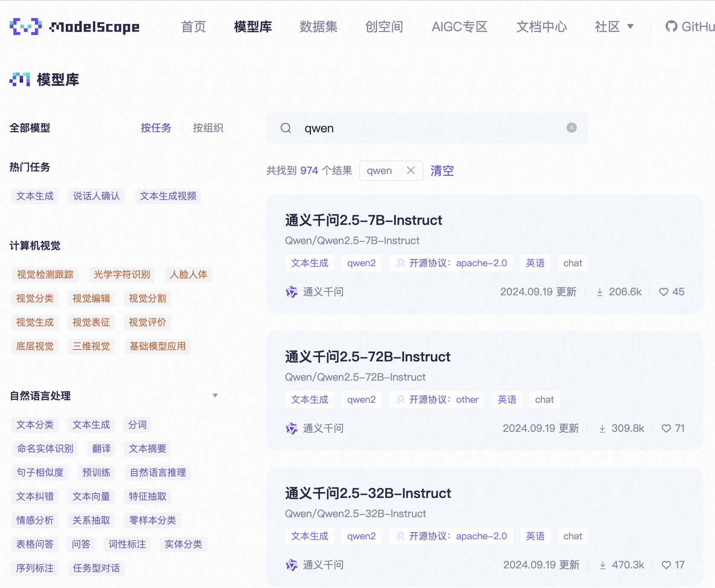Click the search magnifier icon
The height and width of the screenshot is (588, 715).
[286, 128]
